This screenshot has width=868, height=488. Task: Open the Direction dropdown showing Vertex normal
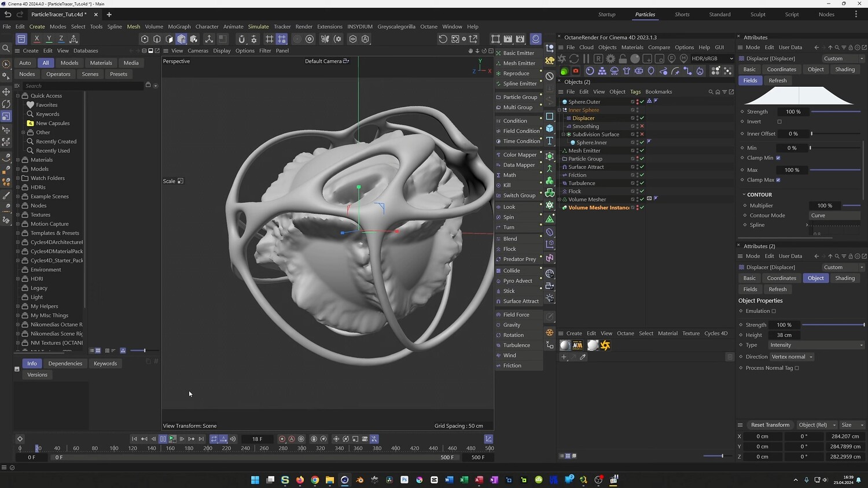point(792,357)
